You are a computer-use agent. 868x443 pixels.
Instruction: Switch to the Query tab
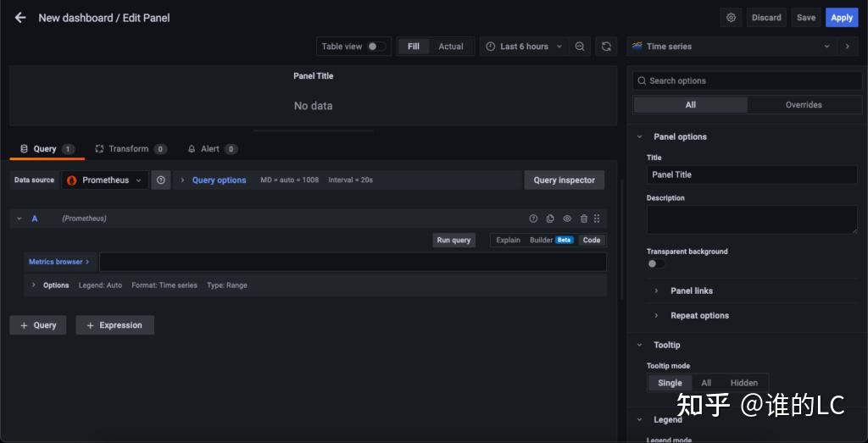pyautogui.click(x=47, y=149)
